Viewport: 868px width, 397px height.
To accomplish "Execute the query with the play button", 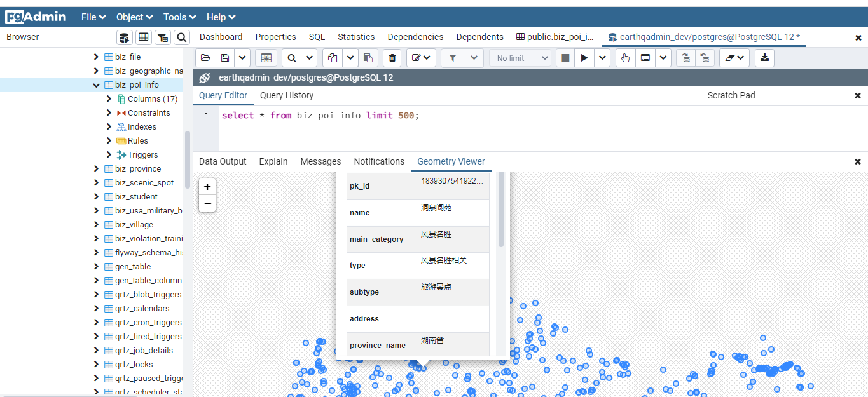I will coord(584,58).
